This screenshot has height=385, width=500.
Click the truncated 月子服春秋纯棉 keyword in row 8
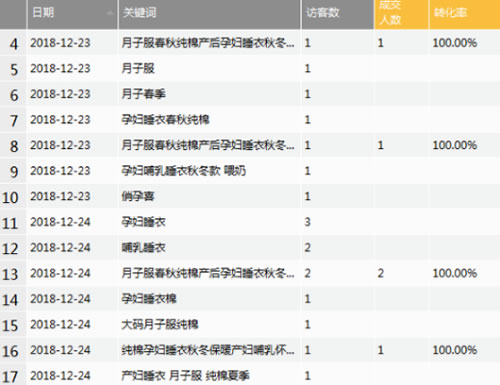[x=208, y=145]
